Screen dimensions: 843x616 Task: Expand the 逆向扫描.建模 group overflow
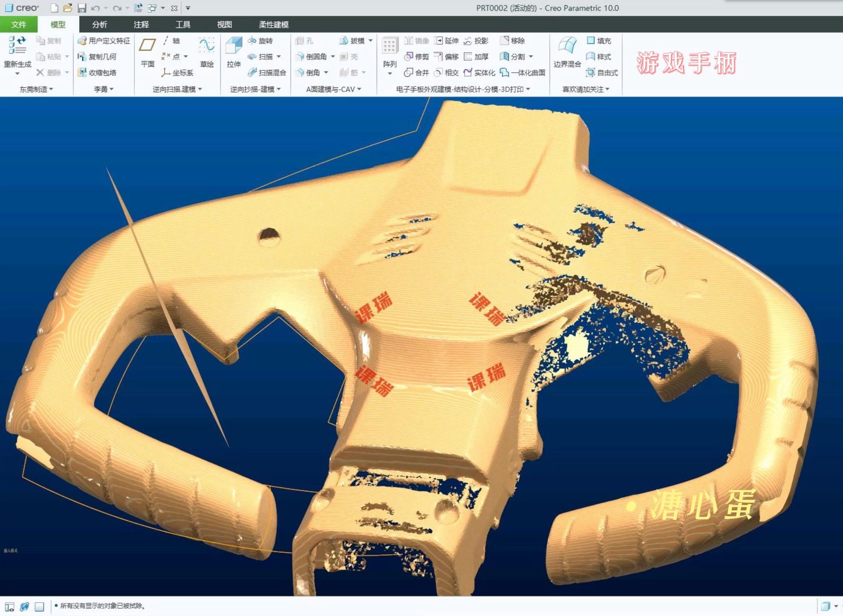pyautogui.click(x=200, y=89)
